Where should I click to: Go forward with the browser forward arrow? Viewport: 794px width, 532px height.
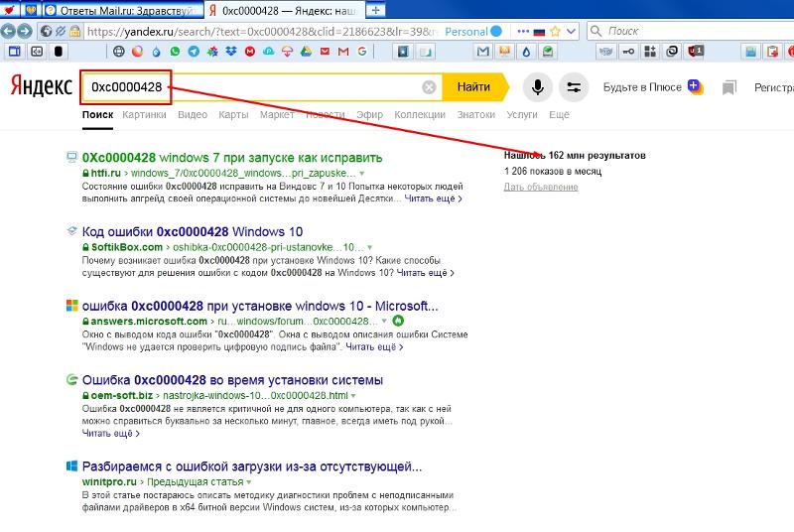click(x=24, y=32)
